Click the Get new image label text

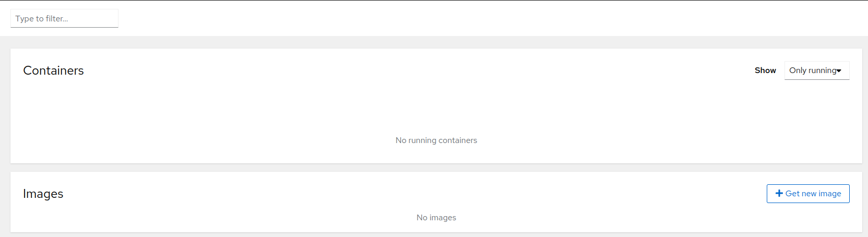813,194
